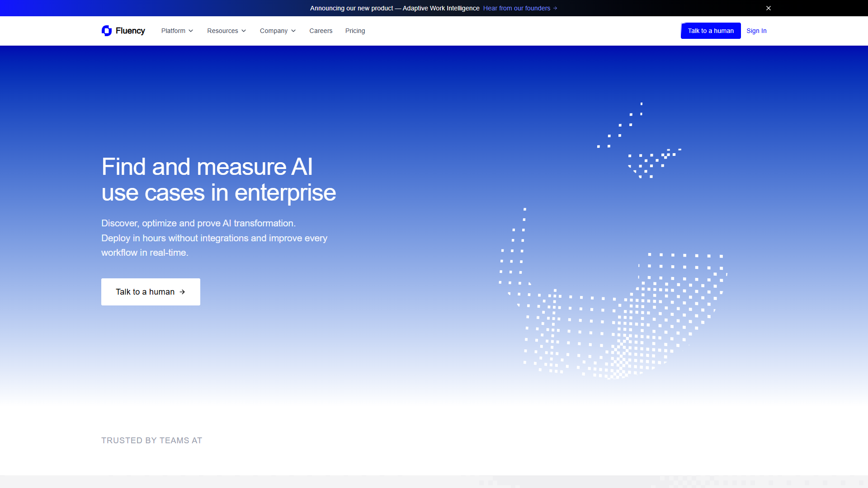Screen dimensions: 868x488
Task: Click the Fluency wordmark text
Action: click(130, 31)
